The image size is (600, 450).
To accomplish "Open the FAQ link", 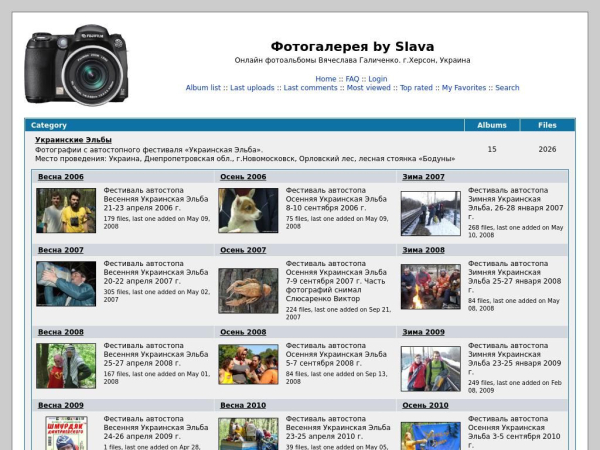I will pos(352,79).
